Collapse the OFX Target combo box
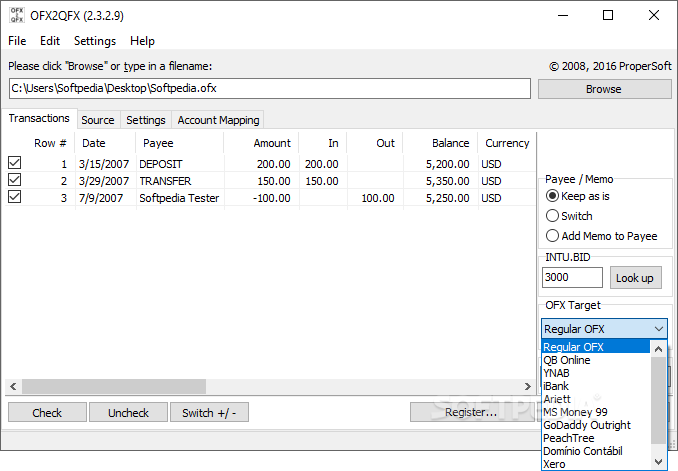The height and width of the screenshot is (471, 678). pos(659,329)
